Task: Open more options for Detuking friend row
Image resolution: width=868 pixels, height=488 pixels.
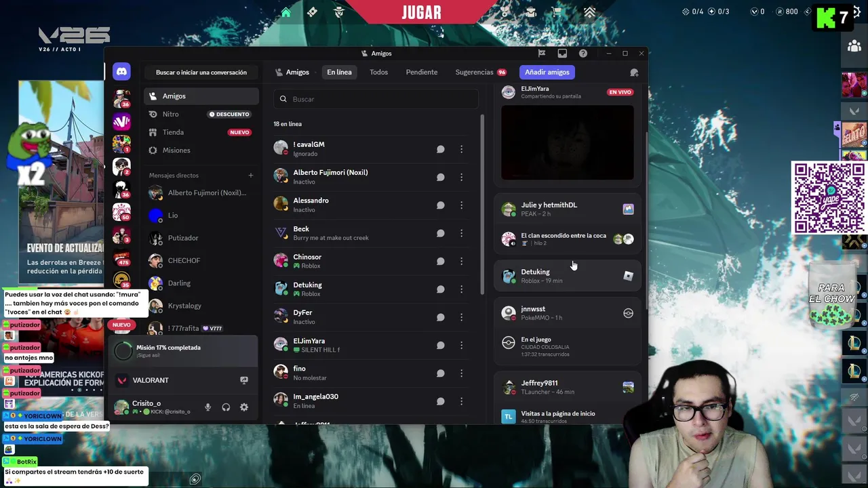Action: click(462, 289)
